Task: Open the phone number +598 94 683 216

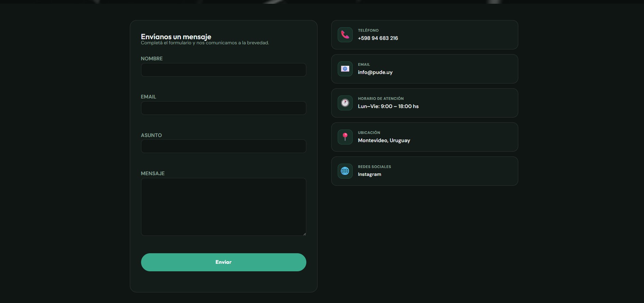Action: coord(378,38)
